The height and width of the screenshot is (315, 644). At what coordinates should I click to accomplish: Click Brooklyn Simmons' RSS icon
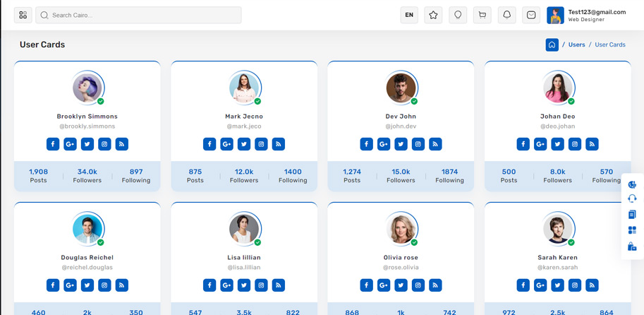[x=122, y=144]
